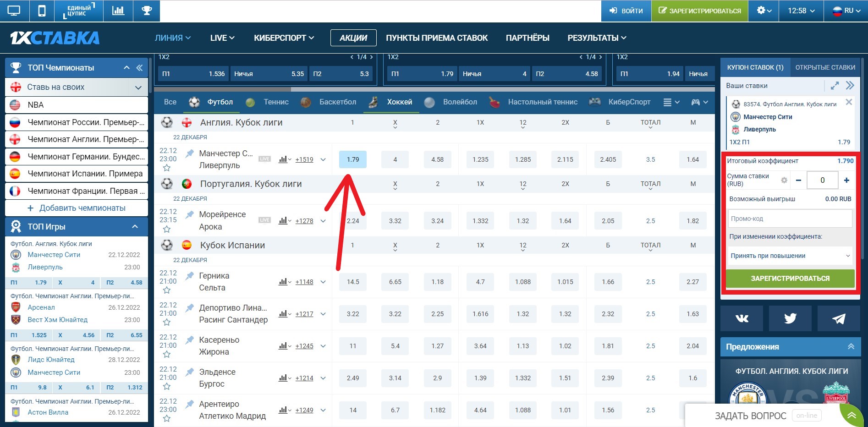868x427 pixels.
Task: Favorite the Морейренсе – Арока match star
Action: point(166,229)
